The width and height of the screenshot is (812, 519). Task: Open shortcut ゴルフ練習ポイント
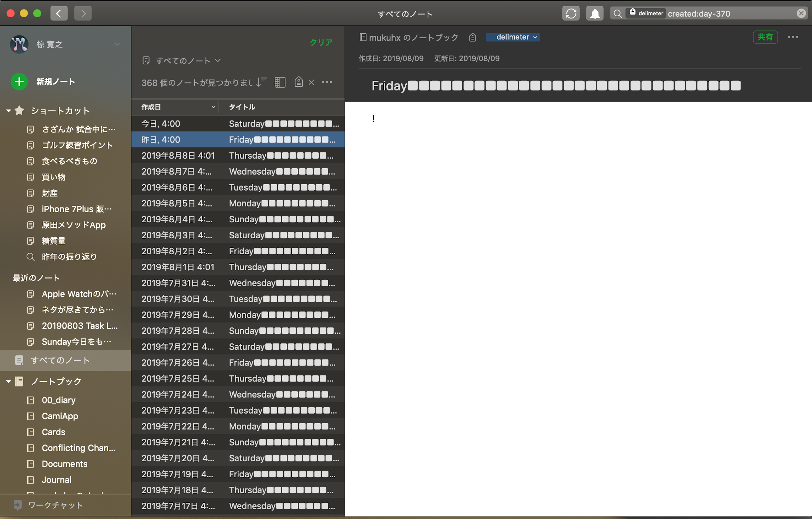tap(77, 145)
